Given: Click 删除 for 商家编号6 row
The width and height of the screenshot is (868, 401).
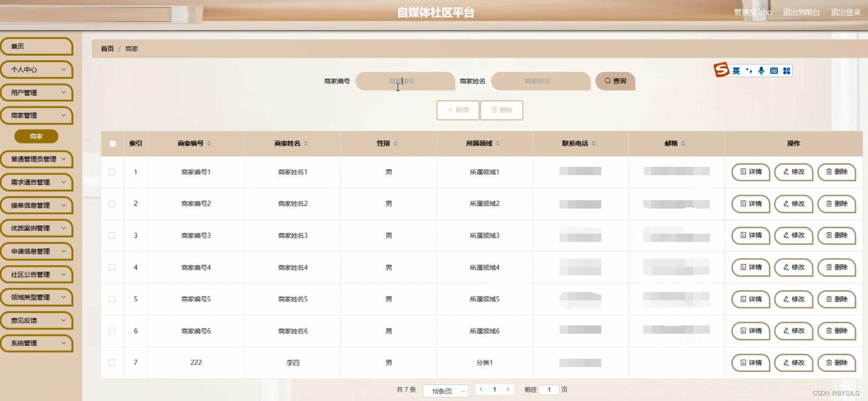Looking at the screenshot, I should [837, 331].
